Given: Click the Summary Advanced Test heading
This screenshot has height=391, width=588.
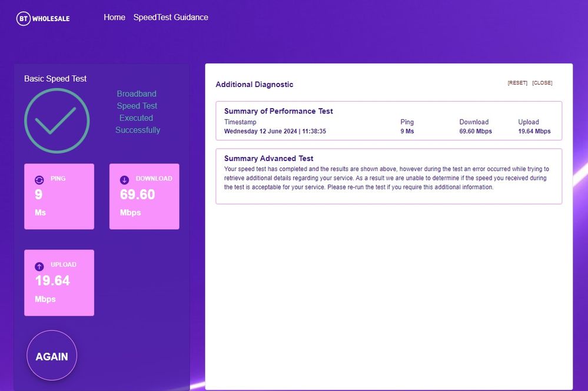Looking at the screenshot, I should pyautogui.click(x=268, y=158).
